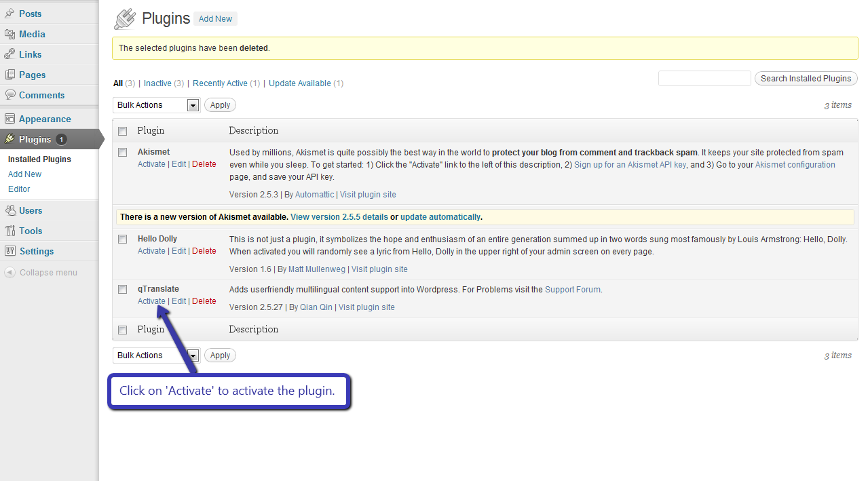
Task: Edit the Akismet plugin
Action: coord(178,164)
